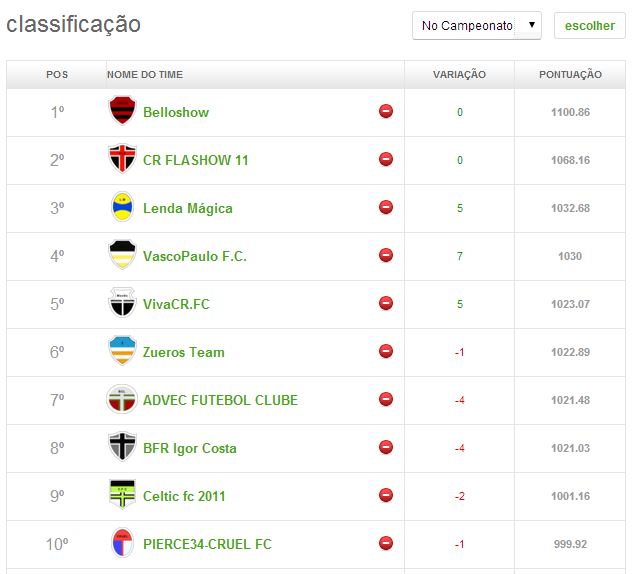Click the CR FLASHOW 11 shield icon
Viewport: 633px width, 574px height.
click(x=121, y=160)
